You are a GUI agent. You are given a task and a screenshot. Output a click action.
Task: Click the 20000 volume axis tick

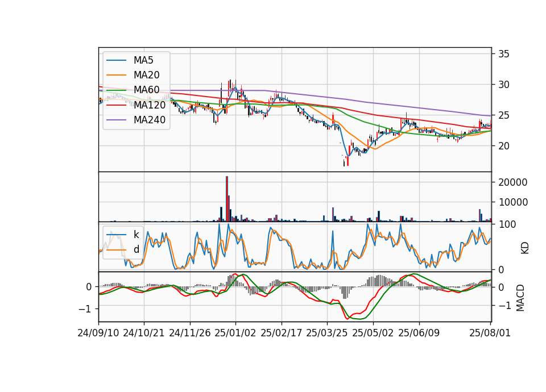click(512, 182)
